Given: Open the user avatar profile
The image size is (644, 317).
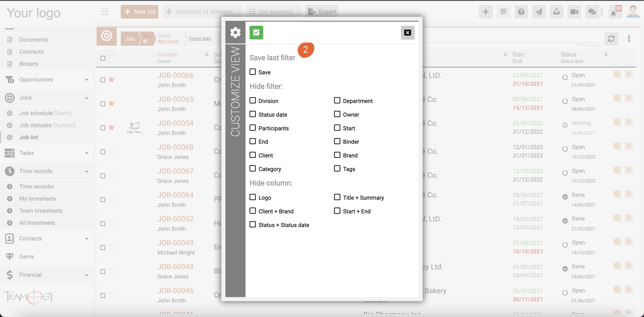Looking at the screenshot, I should pos(633,11).
